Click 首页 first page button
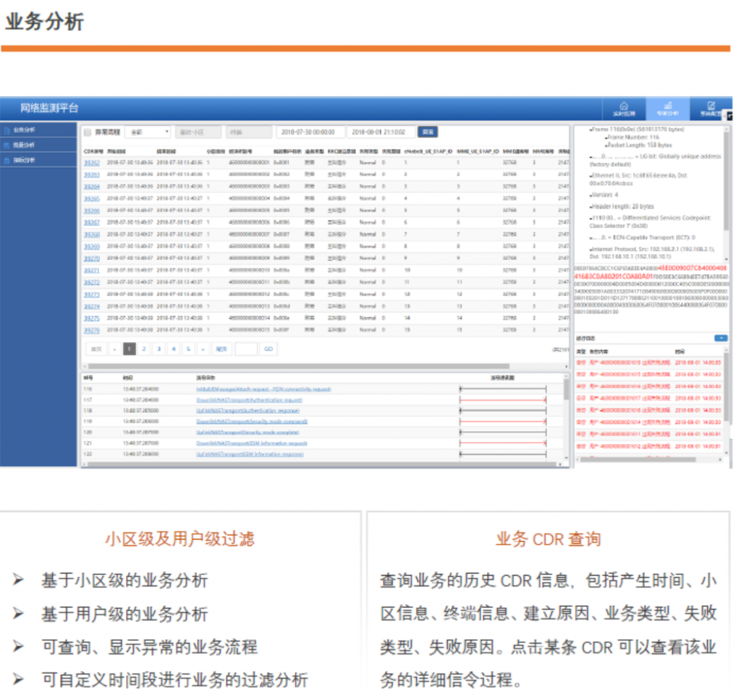This screenshot has width=741, height=700. [96, 349]
